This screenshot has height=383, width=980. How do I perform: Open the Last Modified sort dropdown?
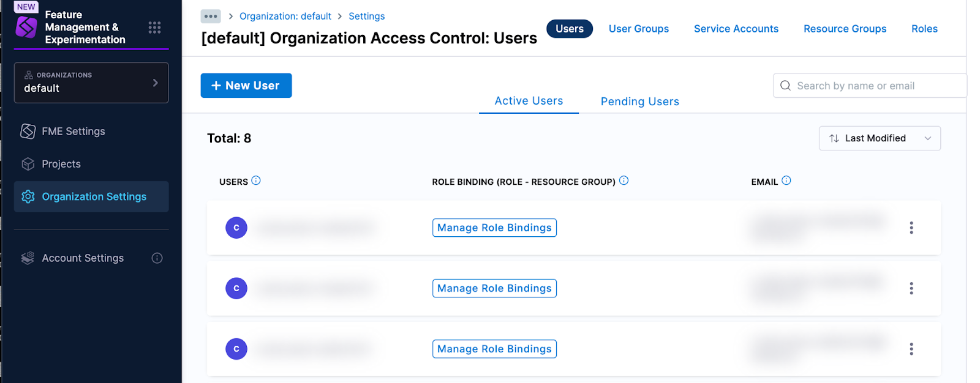point(879,138)
